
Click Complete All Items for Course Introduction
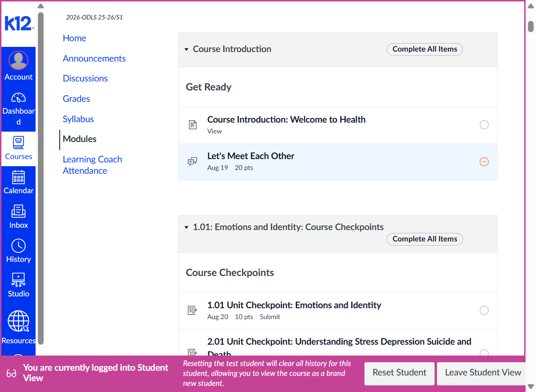tap(425, 49)
